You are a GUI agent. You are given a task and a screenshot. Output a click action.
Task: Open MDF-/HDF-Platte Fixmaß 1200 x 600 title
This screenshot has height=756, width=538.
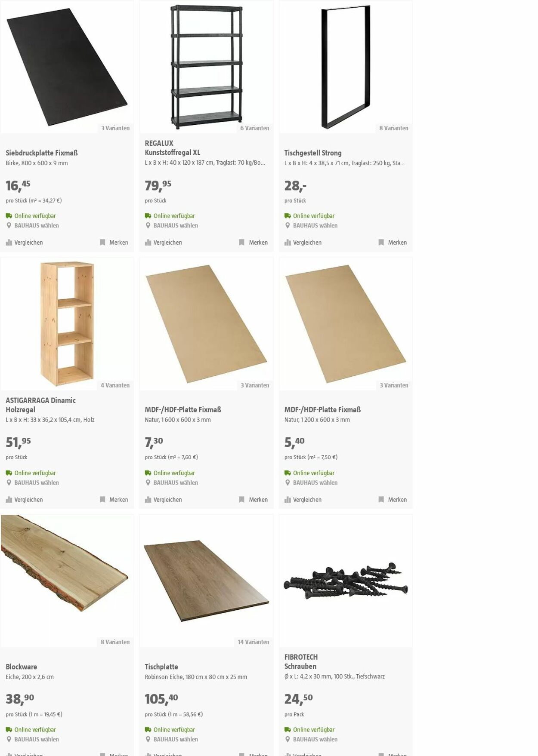coord(322,409)
